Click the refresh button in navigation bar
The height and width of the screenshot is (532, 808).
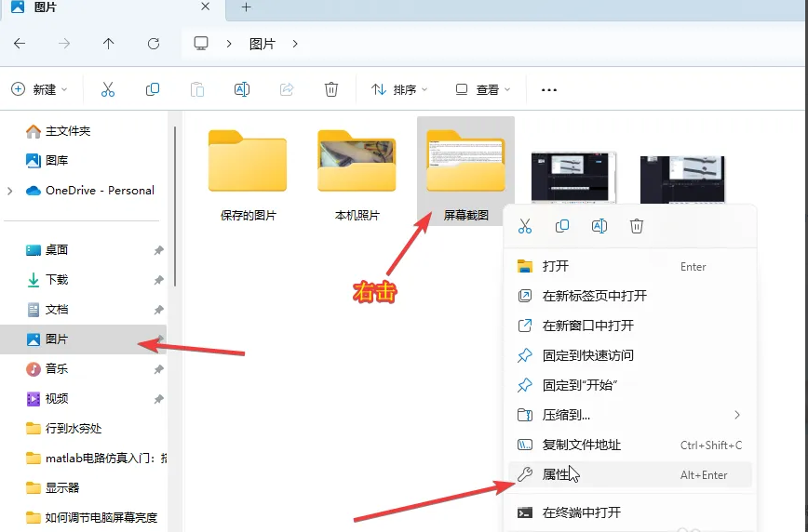(154, 44)
